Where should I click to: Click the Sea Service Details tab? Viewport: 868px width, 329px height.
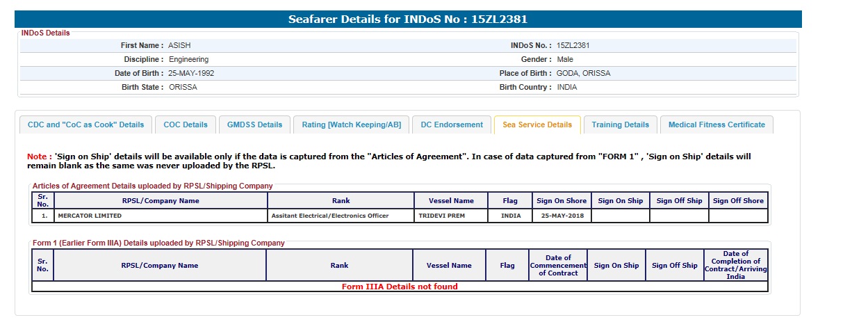537,125
